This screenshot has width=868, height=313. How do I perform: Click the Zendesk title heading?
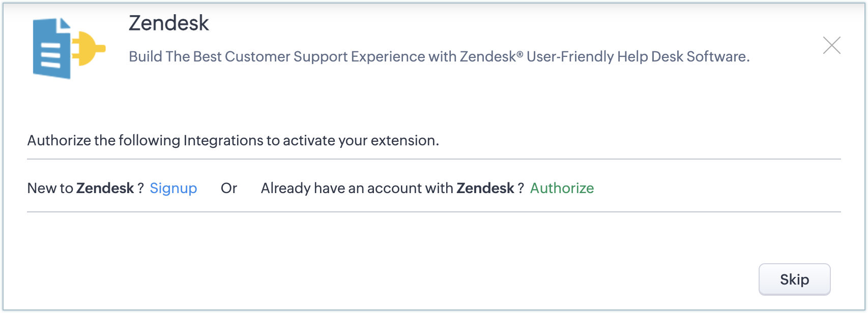tap(168, 23)
